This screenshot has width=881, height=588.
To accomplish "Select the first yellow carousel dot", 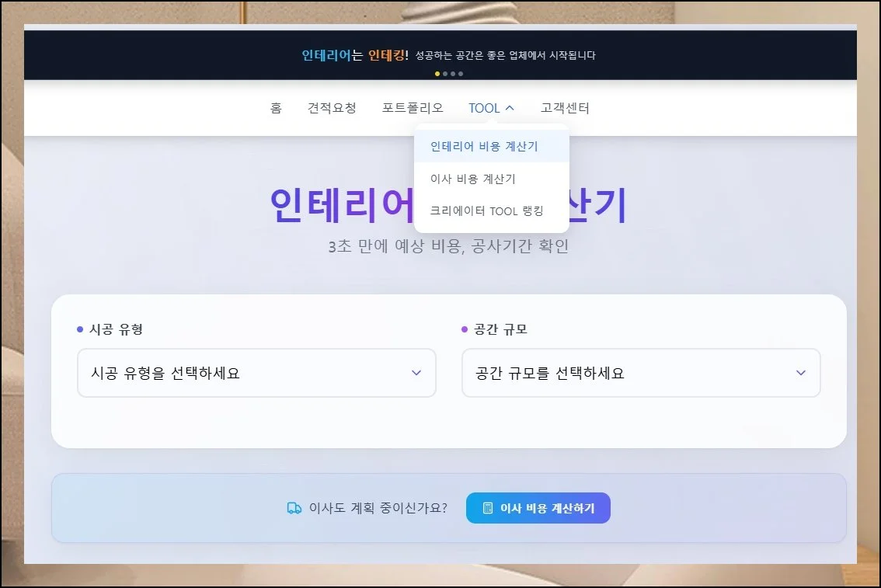I will point(437,74).
